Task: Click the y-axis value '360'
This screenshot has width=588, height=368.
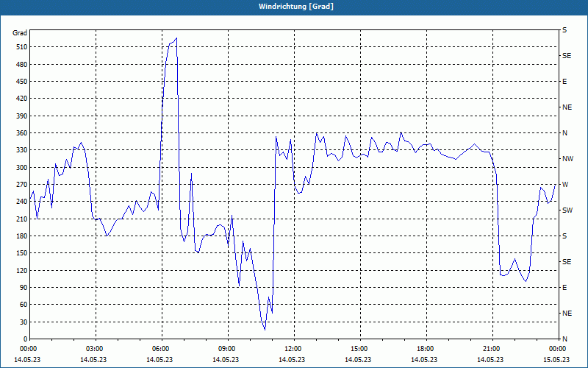Action: tap(21, 133)
